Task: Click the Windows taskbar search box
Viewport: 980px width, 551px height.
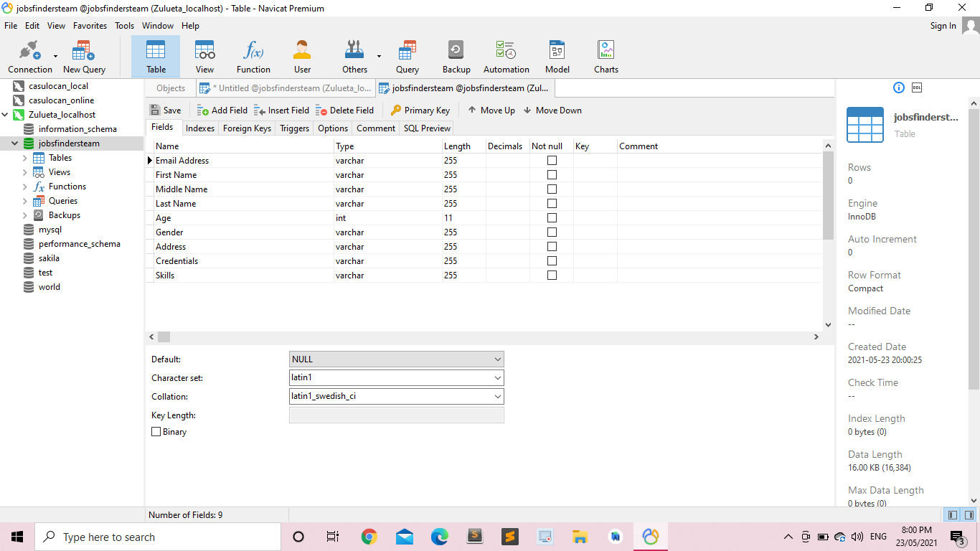Action: click(x=158, y=537)
